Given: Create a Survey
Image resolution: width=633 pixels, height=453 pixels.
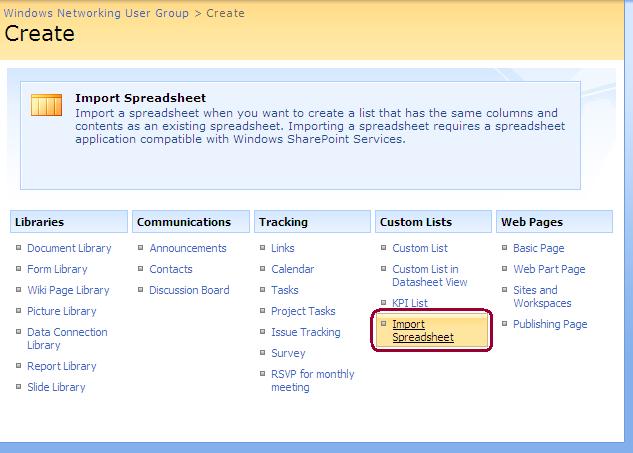Looking at the screenshot, I should click(288, 353).
